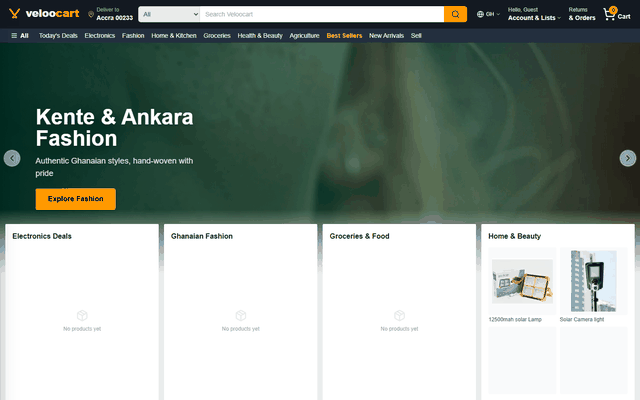Open 12500mah solar Lamp thumbnail

point(522,281)
